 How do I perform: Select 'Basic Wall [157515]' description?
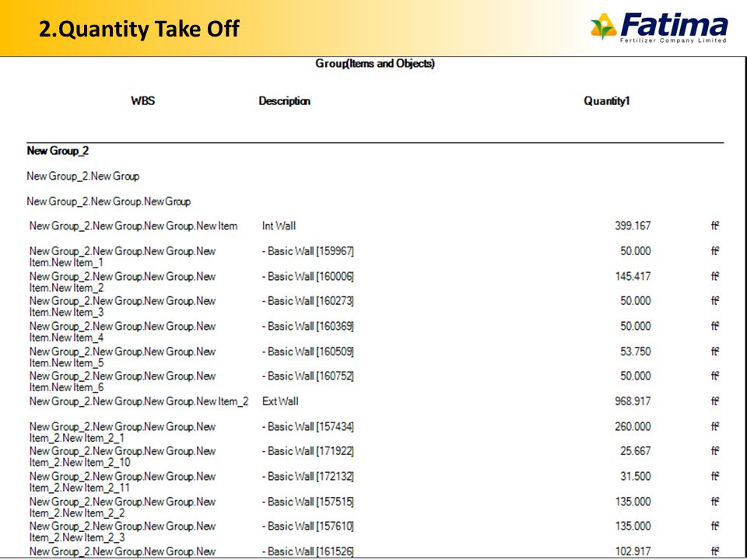point(308,502)
